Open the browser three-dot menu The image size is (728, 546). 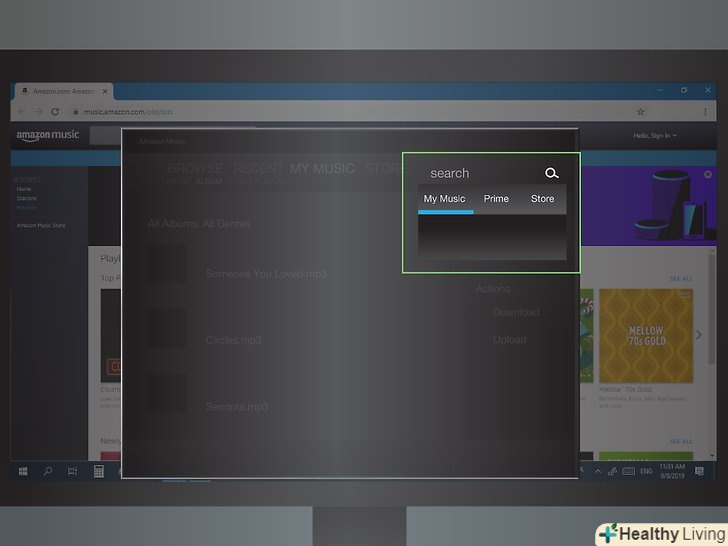[705, 111]
